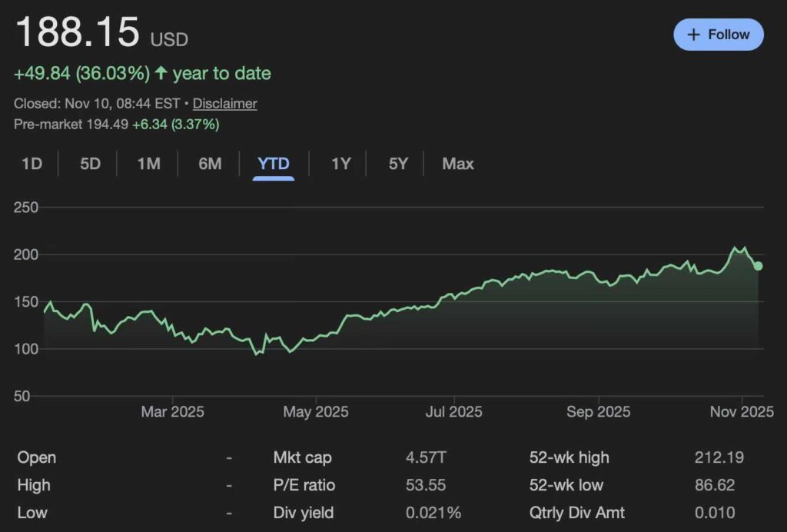Show the 1M price chart
Screen dimensions: 787x532
point(148,164)
